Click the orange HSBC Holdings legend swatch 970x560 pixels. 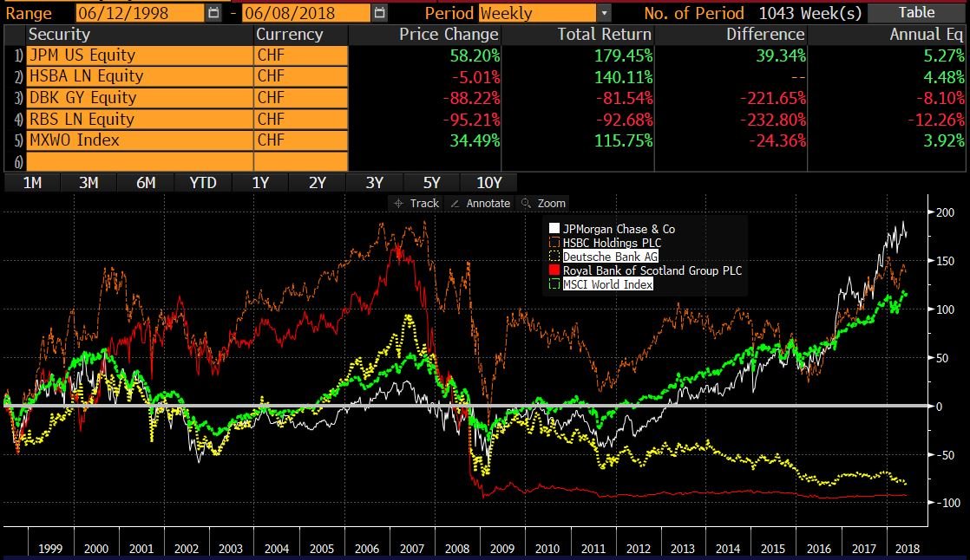pos(554,243)
